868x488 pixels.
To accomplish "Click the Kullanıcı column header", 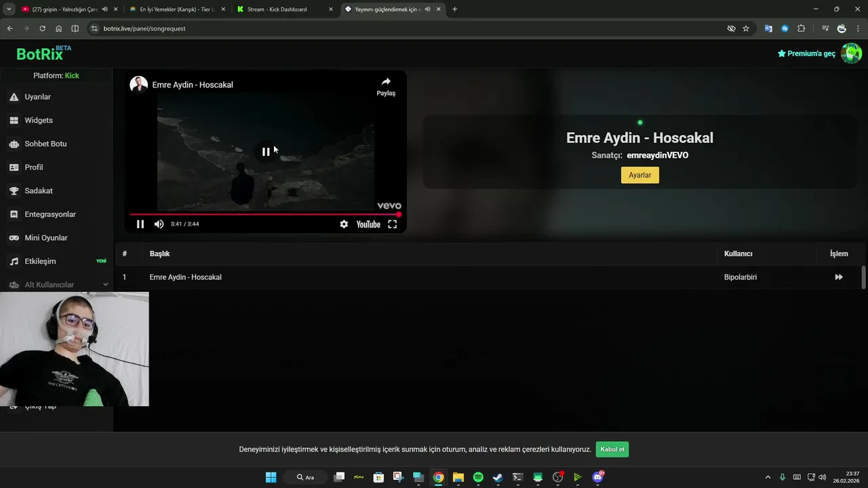I will click(x=738, y=253).
